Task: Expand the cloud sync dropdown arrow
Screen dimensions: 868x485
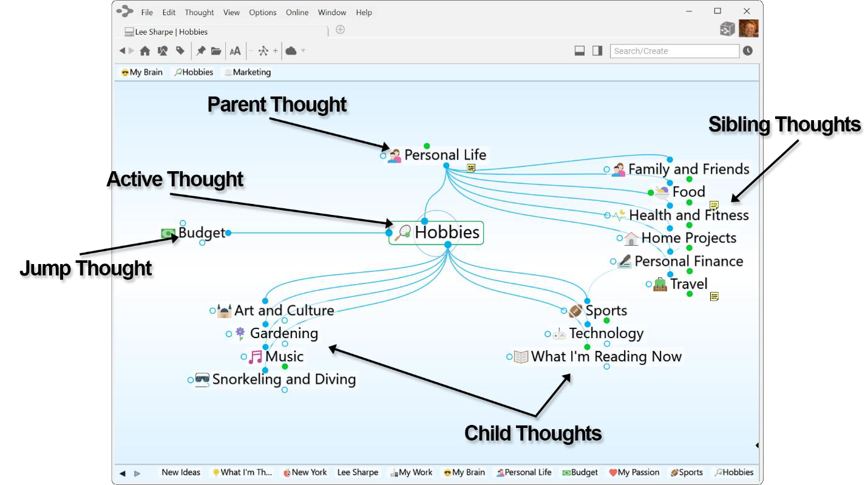Action: pos(303,51)
